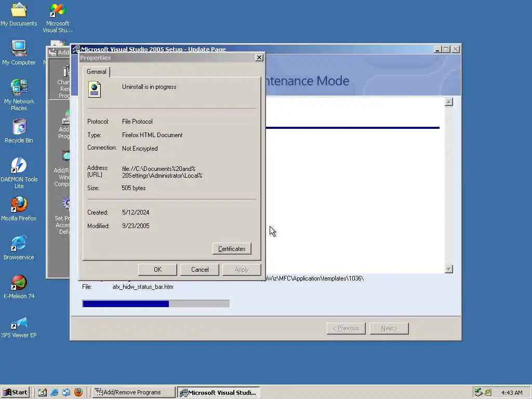
Task: Click the Previous button in Setup
Action: 346,328
